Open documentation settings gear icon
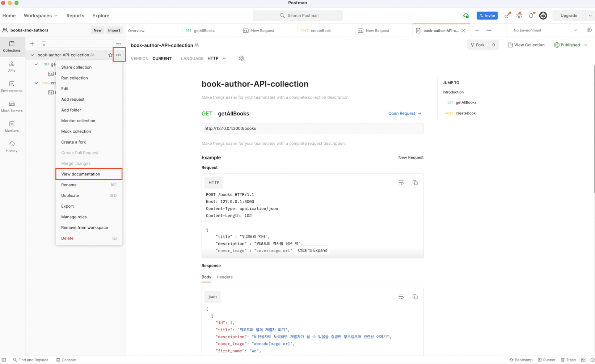The width and height of the screenshot is (595, 364). click(x=242, y=58)
